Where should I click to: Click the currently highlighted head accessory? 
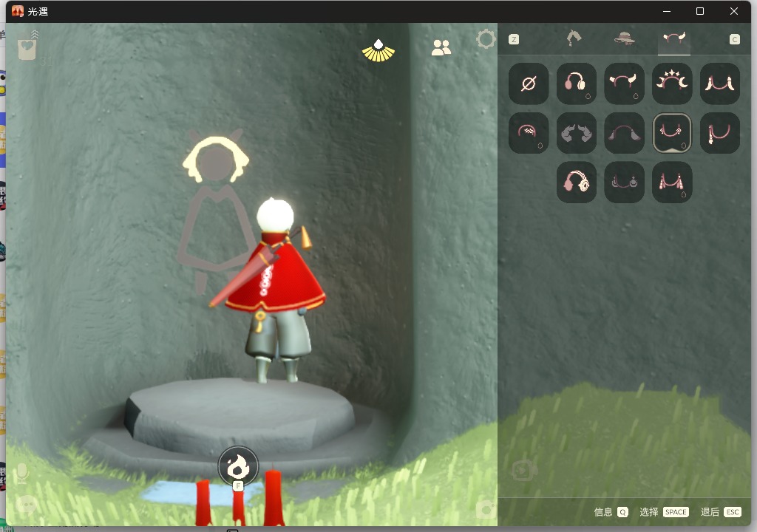coord(672,133)
